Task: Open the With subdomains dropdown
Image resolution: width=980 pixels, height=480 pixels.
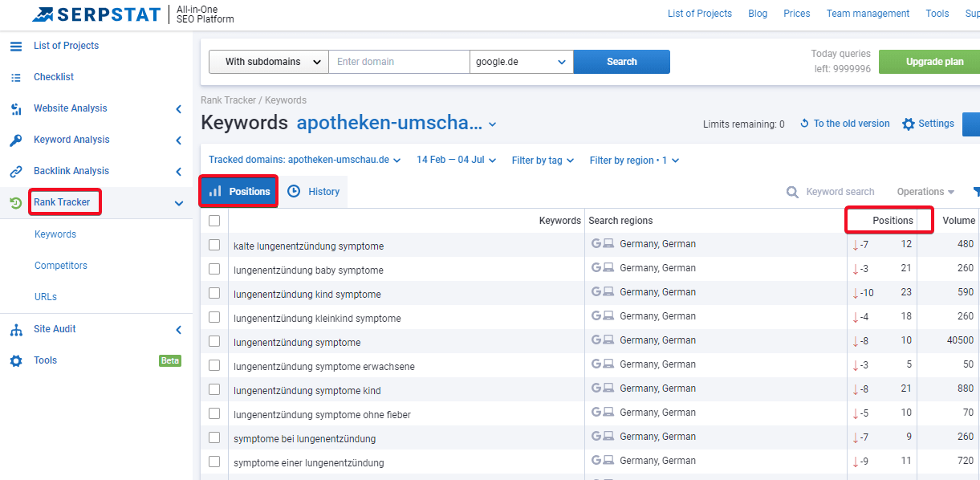Action: (269, 62)
